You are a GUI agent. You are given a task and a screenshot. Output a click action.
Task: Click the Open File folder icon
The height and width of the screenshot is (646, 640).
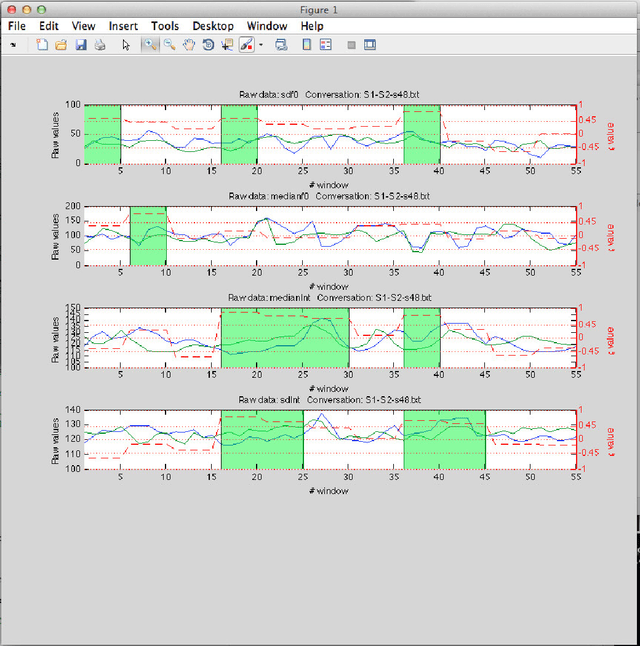click(60, 45)
